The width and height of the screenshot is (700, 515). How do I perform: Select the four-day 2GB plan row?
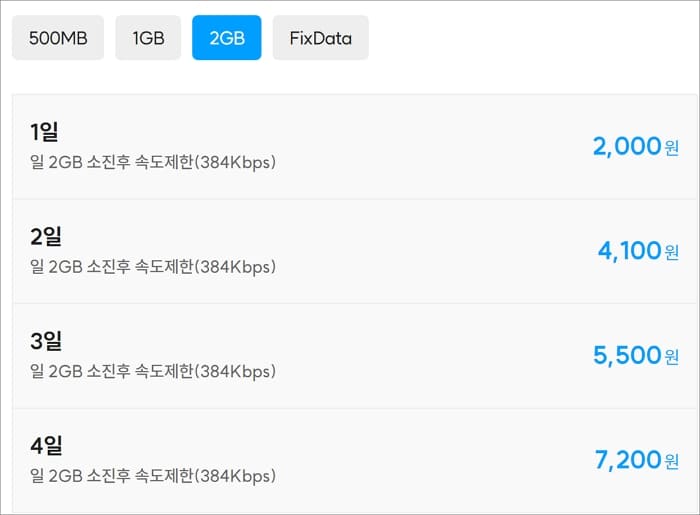pyautogui.click(x=354, y=461)
